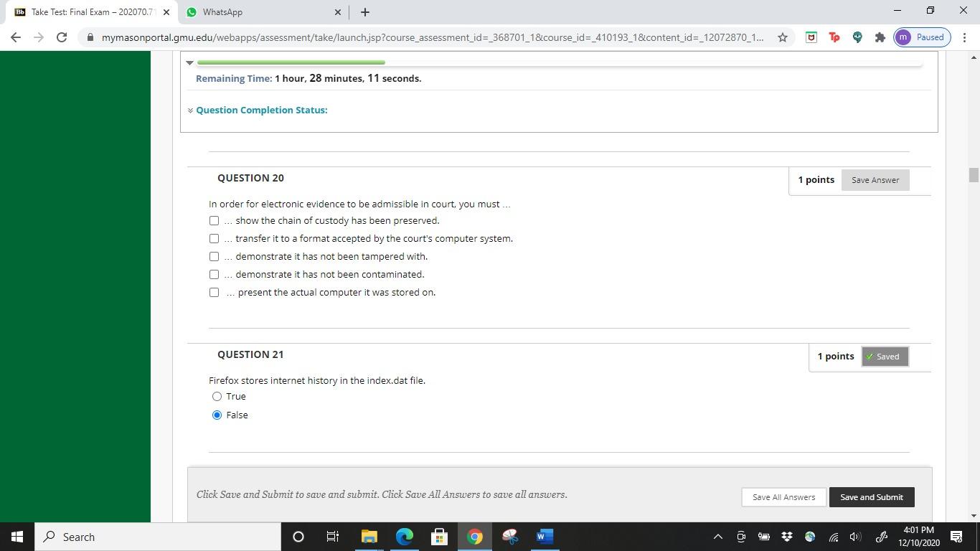Click Save and Submit
The width and height of the screenshot is (980, 551).
click(x=871, y=496)
